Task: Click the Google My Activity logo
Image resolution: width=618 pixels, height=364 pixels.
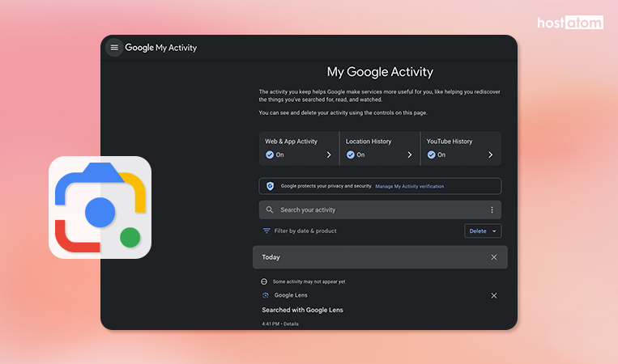Action: coord(161,48)
